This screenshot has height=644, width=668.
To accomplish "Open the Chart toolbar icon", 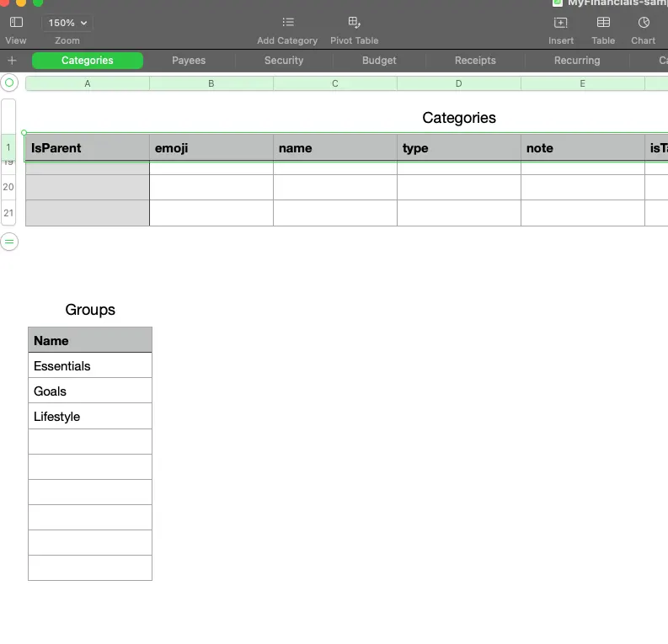I will [644, 23].
